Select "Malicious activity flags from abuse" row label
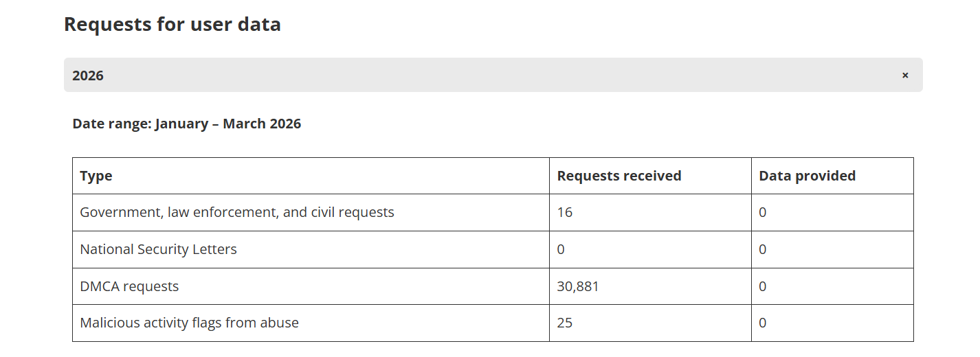The height and width of the screenshot is (357, 980). (x=189, y=323)
